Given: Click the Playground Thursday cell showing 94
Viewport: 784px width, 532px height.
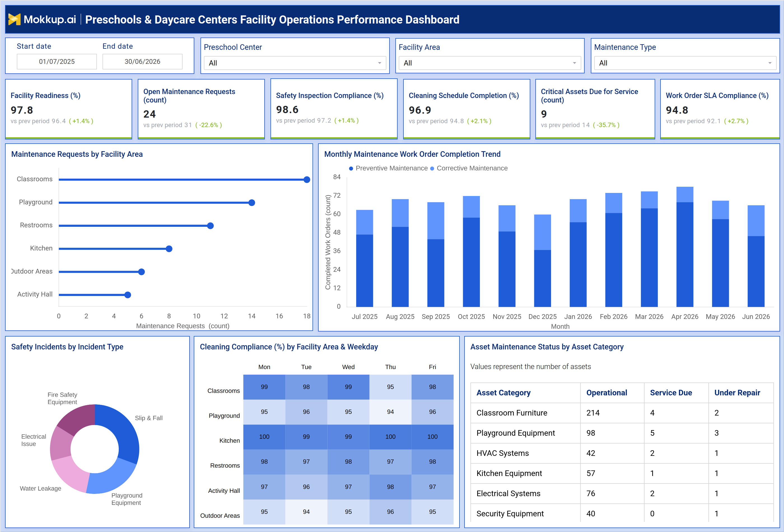Looking at the screenshot, I should click(390, 412).
